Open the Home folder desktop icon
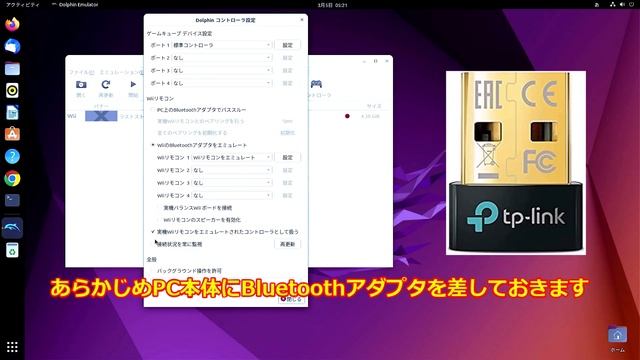 click(618, 339)
